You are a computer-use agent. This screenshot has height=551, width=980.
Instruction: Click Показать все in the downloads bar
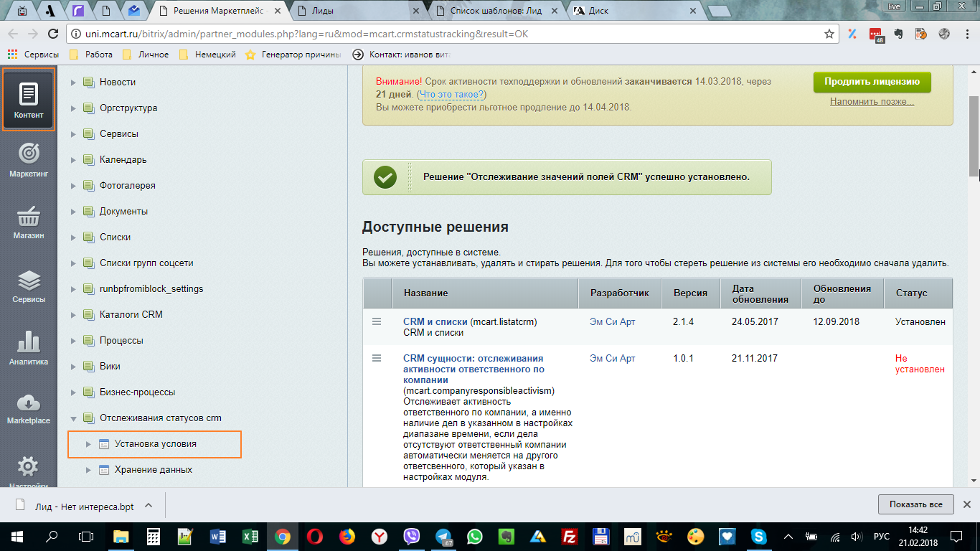[x=916, y=504]
